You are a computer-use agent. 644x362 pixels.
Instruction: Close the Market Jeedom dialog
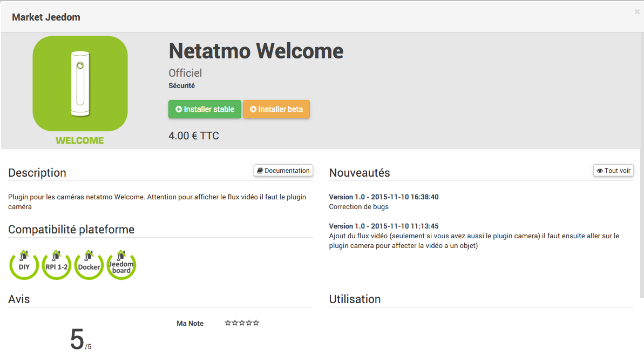pos(636,11)
